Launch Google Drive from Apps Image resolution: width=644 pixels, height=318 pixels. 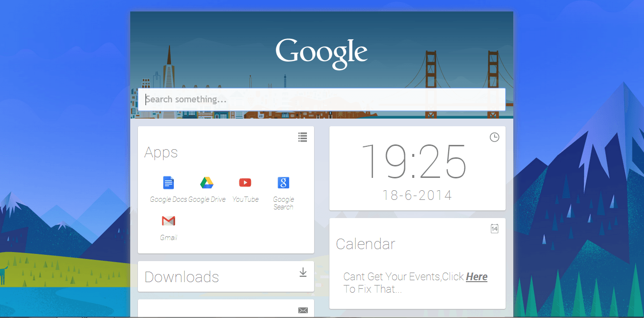(207, 183)
